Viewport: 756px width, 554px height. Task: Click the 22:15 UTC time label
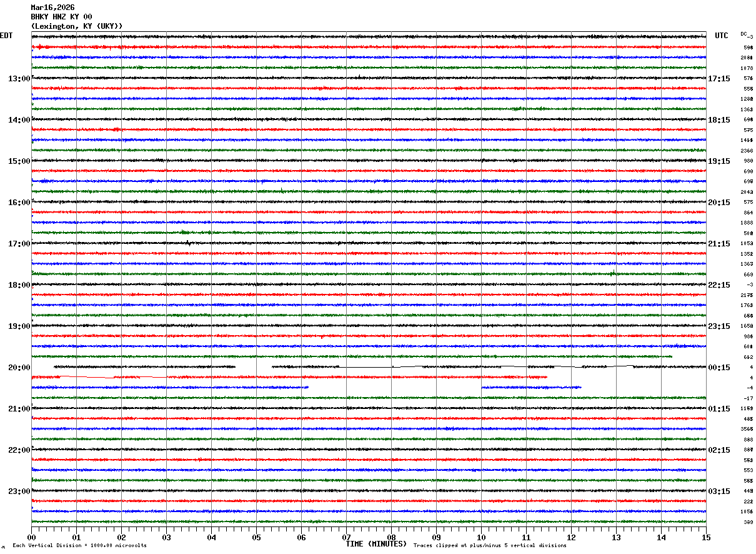point(719,285)
